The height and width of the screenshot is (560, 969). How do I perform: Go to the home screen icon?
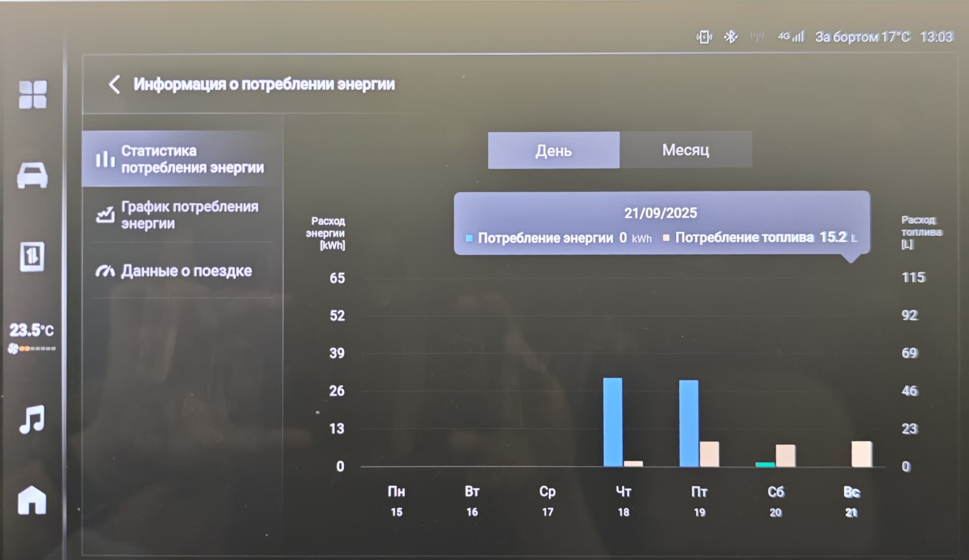pos(32,499)
